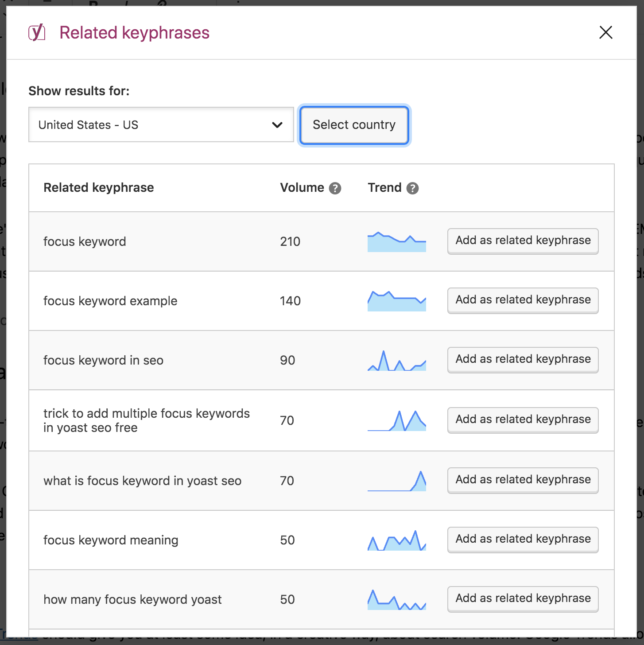Click the 'focus keyword example' keyphrase text
The width and height of the screenshot is (644, 645).
(x=110, y=301)
